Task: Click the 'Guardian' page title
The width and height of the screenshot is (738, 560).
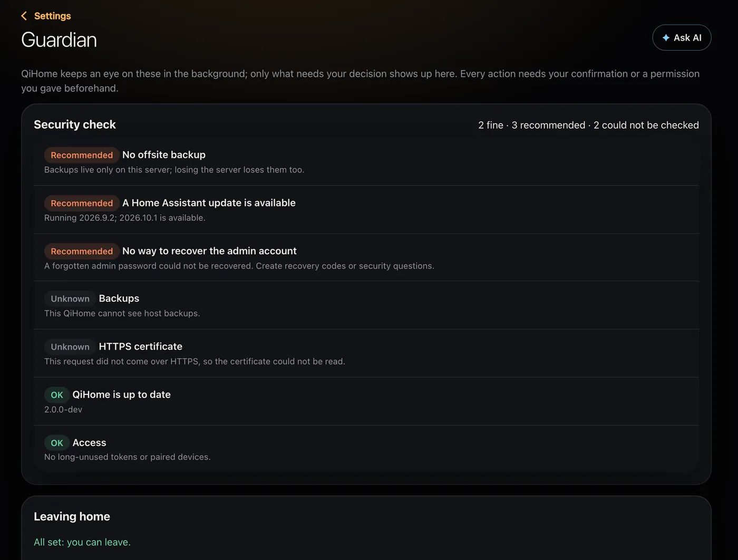Action: click(x=59, y=40)
